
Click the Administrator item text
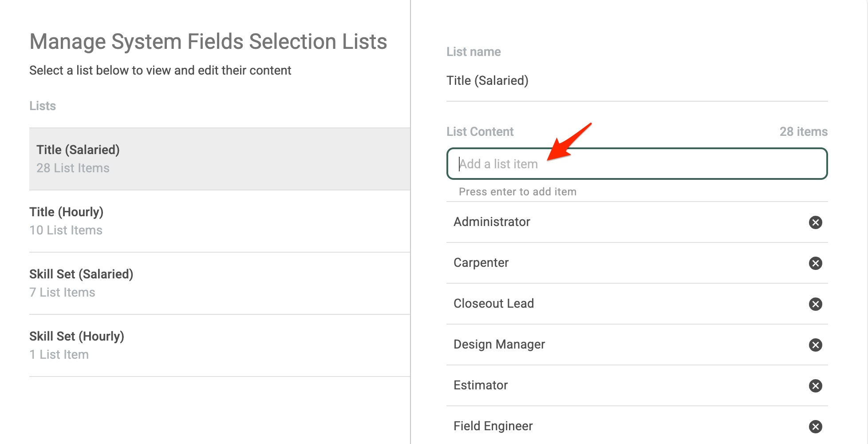[492, 222]
